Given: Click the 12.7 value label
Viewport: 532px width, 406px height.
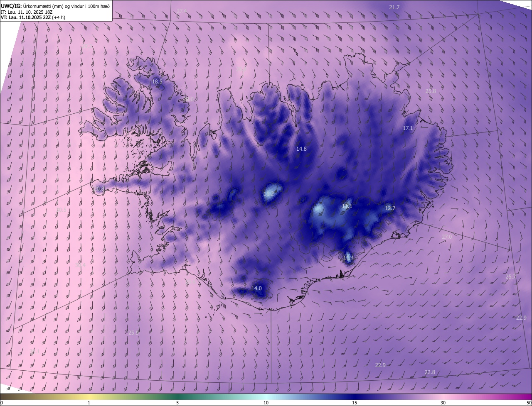Looking at the screenshot, I should [x=390, y=208].
